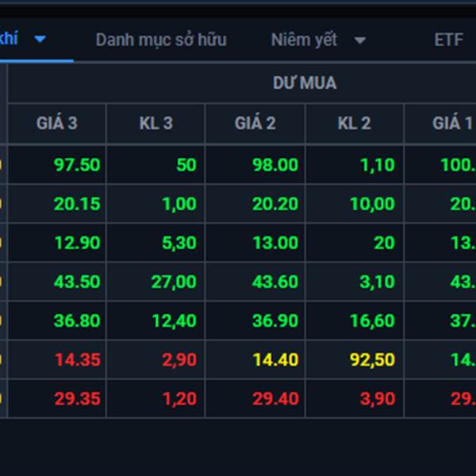Select the 98.00 price cell
This screenshot has width=476, height=476.
255,164
